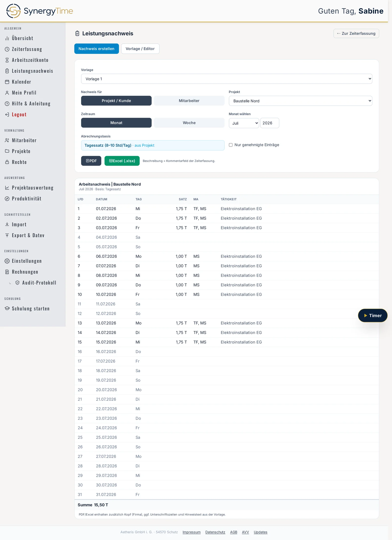
Task: Select the Arbeitszeitkonto hourglass icon
Action: [7, 60]
